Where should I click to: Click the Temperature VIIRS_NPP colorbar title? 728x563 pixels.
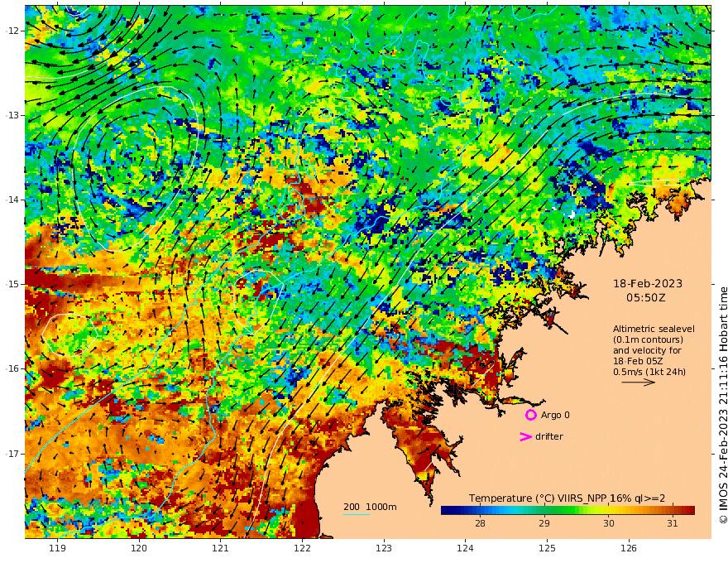[x=567, y=498]
